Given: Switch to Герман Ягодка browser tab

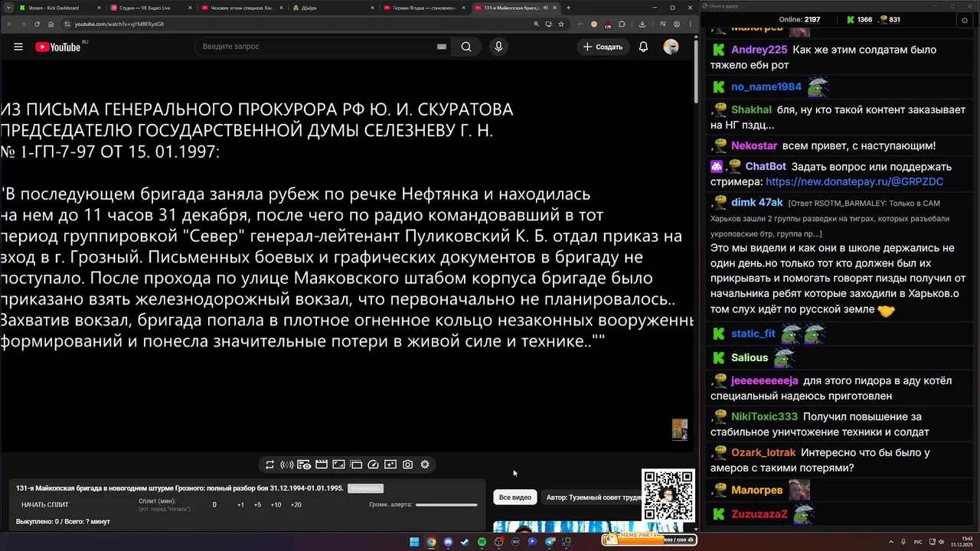Looking at the screenshot, I should (x=423, y=8).
